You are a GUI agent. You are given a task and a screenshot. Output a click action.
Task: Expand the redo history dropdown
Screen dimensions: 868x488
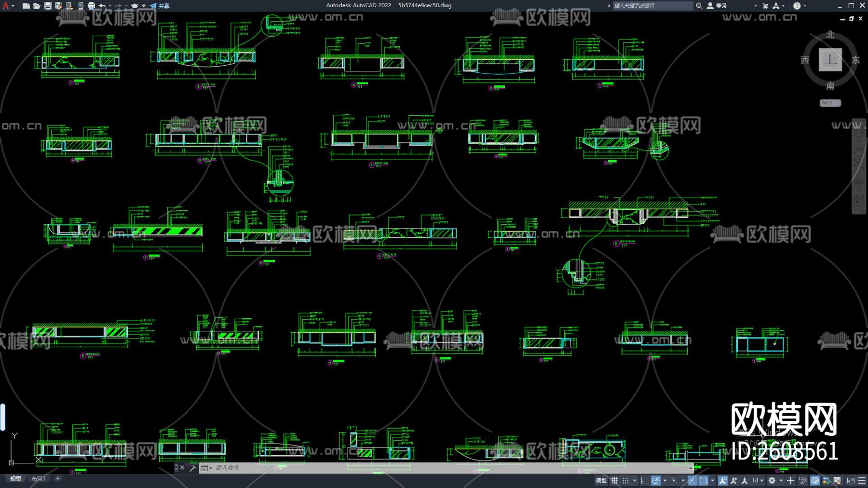pyautogui.click(x=126, y=6)
